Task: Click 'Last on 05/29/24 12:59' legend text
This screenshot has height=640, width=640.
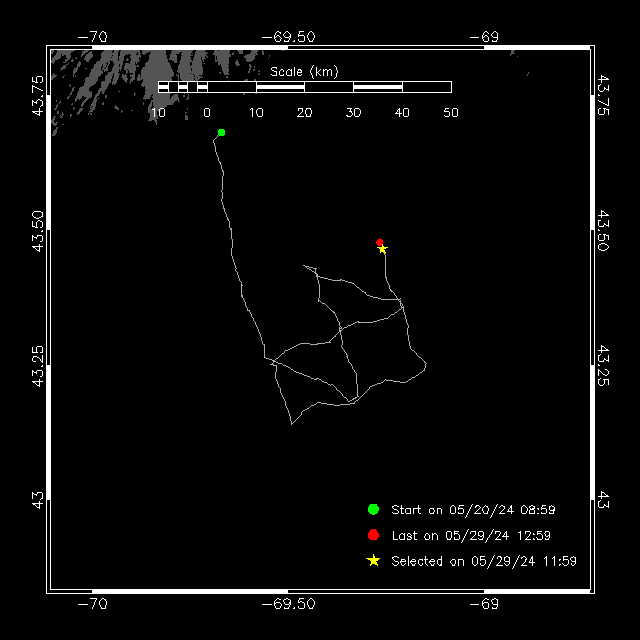Action: click(471, 535)
